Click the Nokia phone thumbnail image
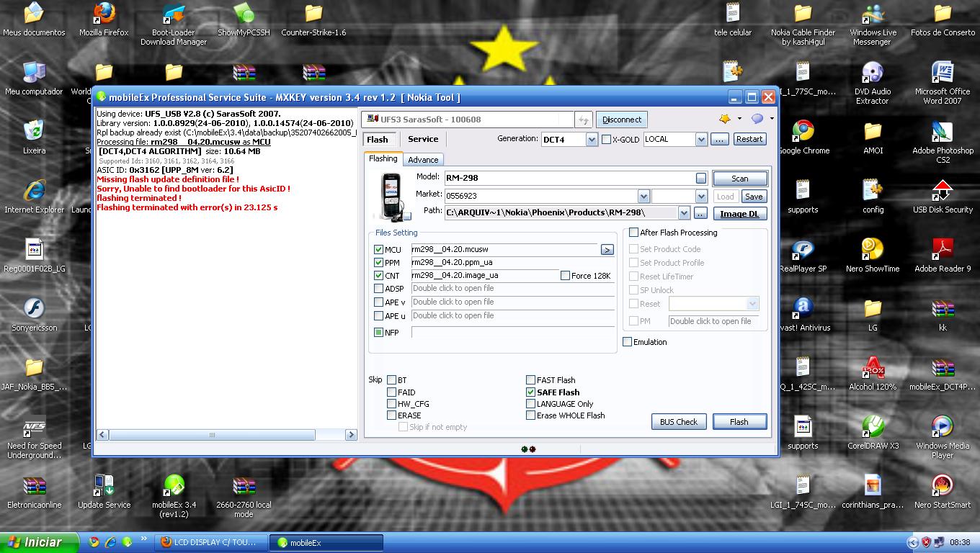The width and height of the screenshot is (980, 553). coord(393,197)
